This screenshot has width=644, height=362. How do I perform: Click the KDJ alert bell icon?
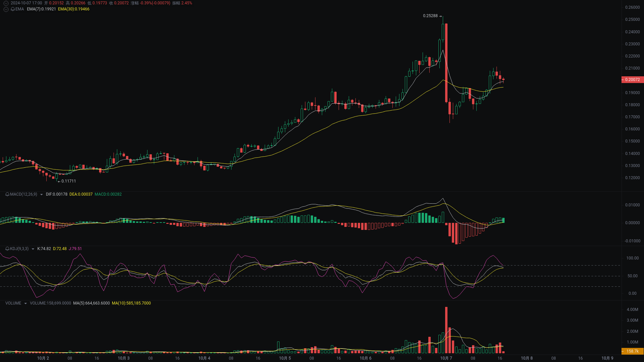click(7, 249)
